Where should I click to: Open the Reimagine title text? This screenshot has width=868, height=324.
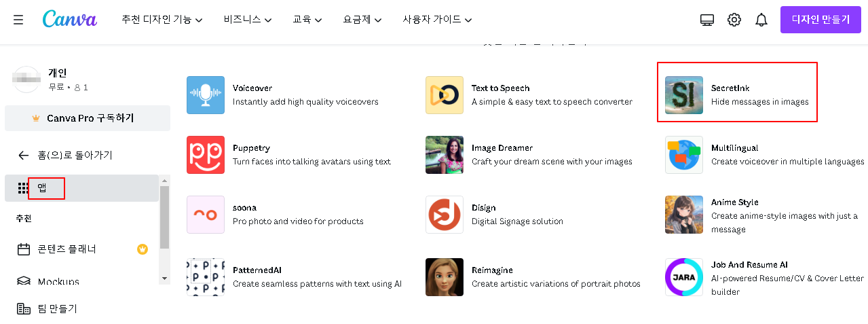point(492,270)
